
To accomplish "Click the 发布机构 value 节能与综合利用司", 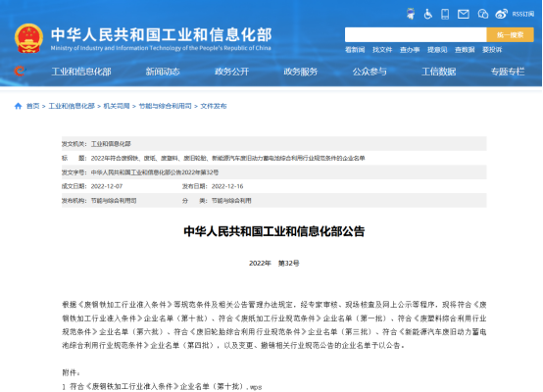I will pyautogui.click(x=114, y=201).
